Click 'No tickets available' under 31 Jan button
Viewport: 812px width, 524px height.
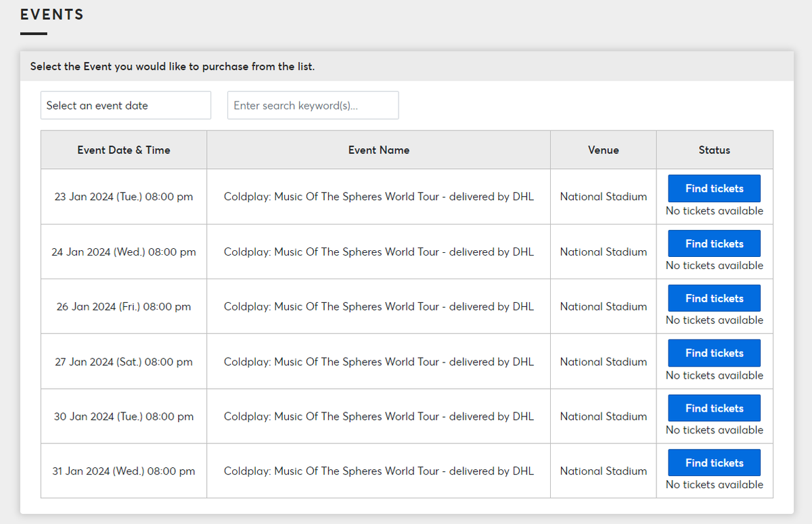[x=715, y=485]
